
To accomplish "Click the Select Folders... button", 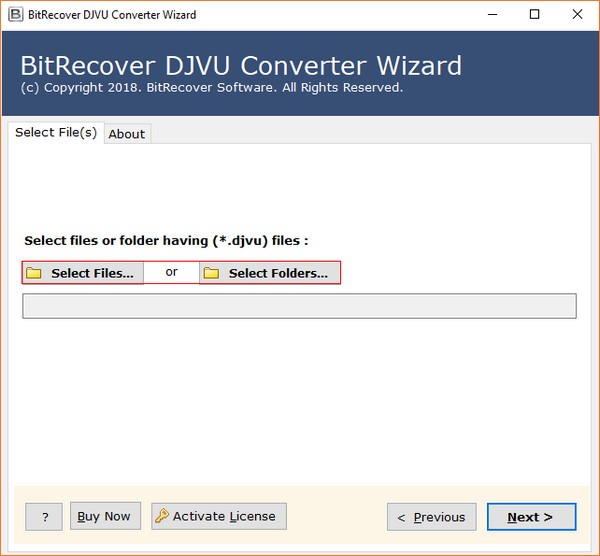I will pyautogui.click(x=270, y=273).
